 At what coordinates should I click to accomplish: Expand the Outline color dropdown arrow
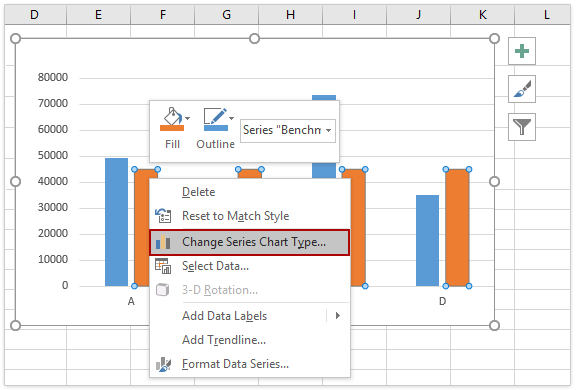tap(231, 118)
